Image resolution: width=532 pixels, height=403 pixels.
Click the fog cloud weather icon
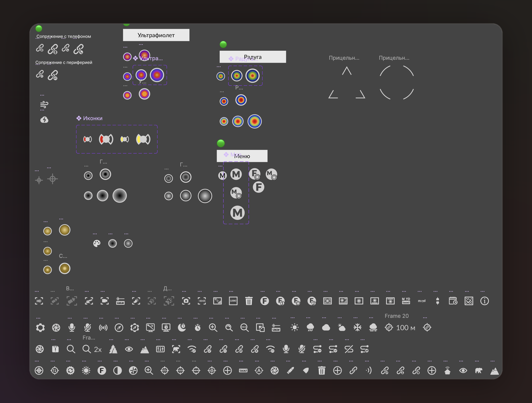373,327
